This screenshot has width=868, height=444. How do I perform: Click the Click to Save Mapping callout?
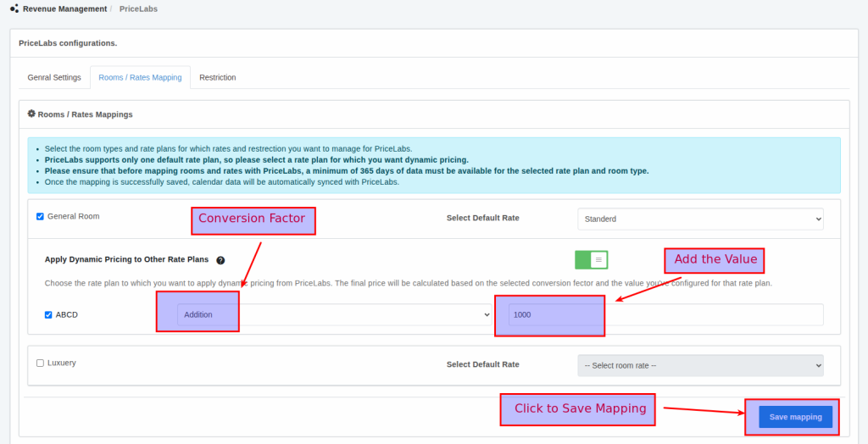[x=580, y=410]
